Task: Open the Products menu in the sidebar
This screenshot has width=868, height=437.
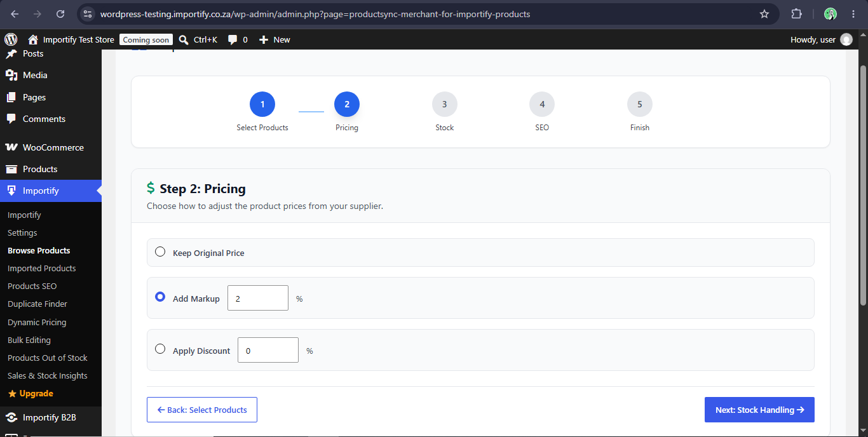Action: [x=51, y=169]
